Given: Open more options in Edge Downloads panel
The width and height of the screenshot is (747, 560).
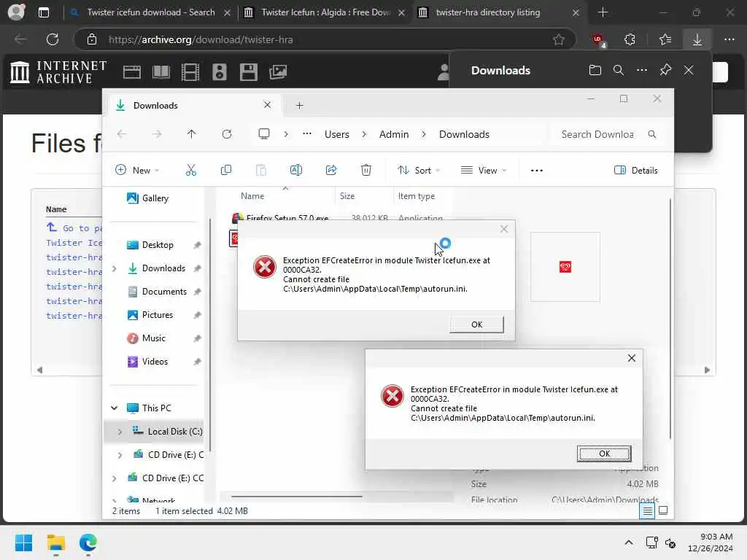Looking at the screenshot, I should pyautogui.click(x=642, y=71).
